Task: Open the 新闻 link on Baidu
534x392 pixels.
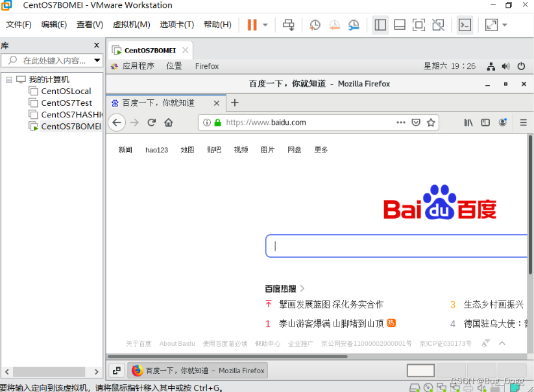Action: click(125, 150)
